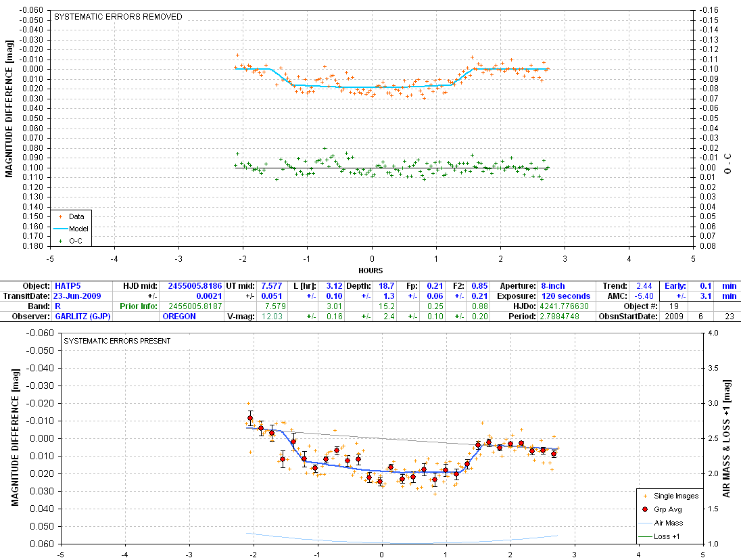Click the Model legend entry in top chart
This screenshot has width=741, height=560.
coord(72,229)
